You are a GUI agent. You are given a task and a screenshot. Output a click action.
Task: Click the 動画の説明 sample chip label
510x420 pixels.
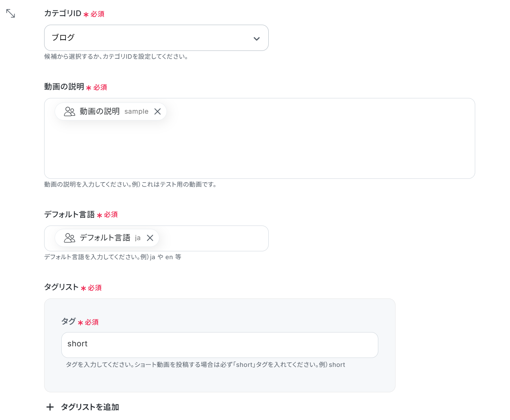114,111
